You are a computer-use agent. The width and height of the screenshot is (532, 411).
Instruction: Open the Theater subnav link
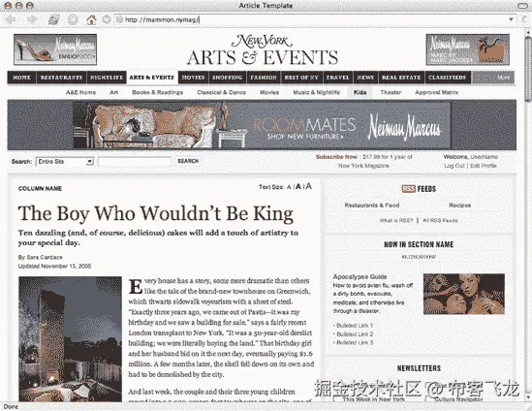click(391, 92)
